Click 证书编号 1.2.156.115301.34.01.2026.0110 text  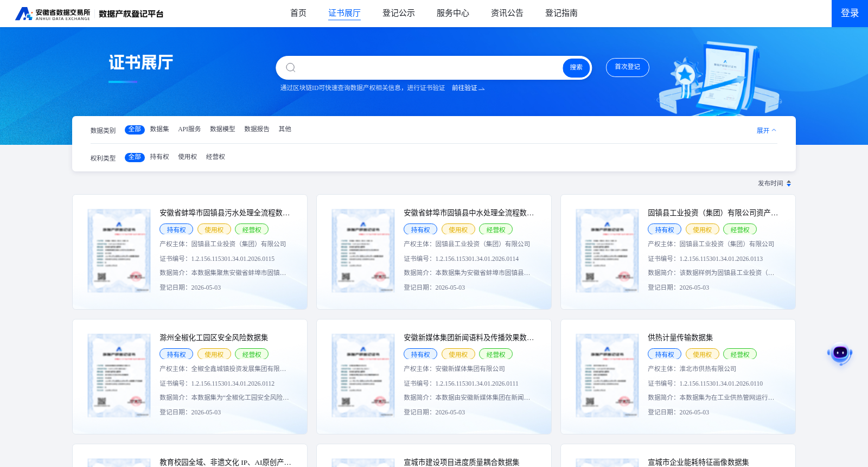point(705,383)
